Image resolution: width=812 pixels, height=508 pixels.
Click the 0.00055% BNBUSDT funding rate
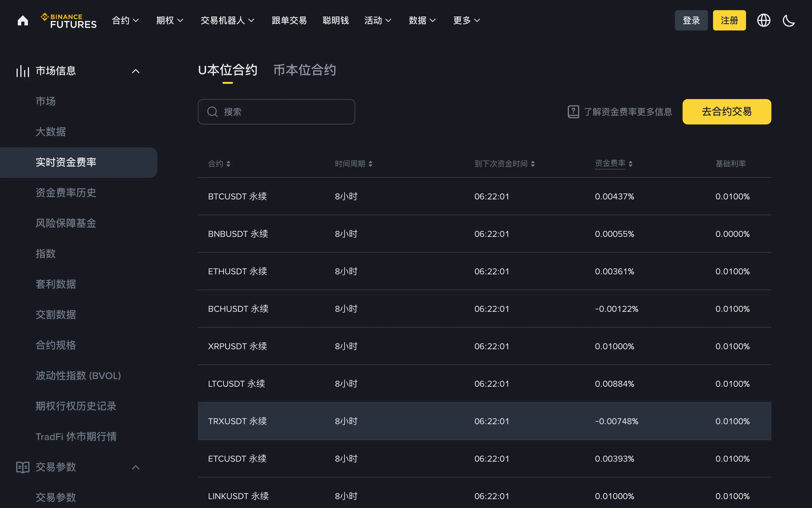point(614,234)
